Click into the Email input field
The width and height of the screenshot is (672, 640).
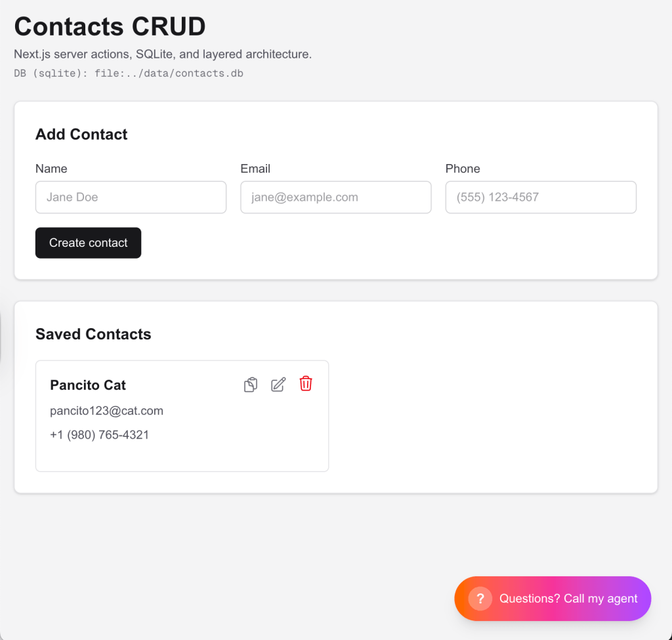coord(335,197)
